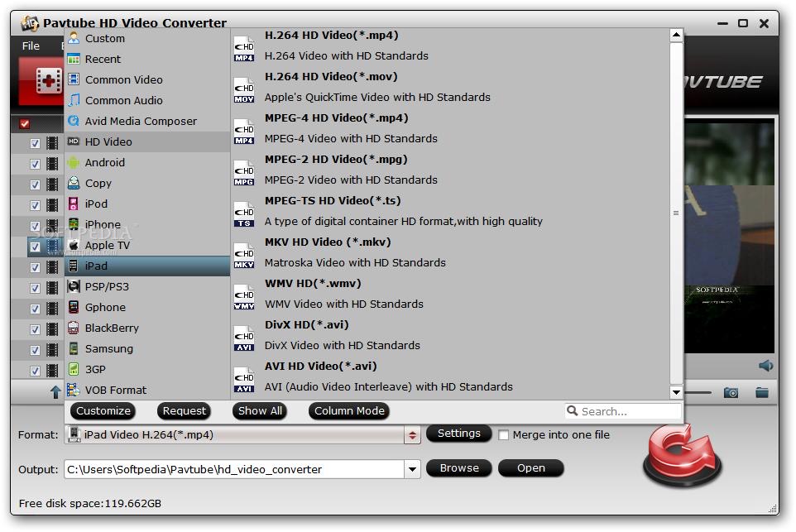
Task: Click the iPod device icon
Action: pyautogui.click(x=74, y=204)
